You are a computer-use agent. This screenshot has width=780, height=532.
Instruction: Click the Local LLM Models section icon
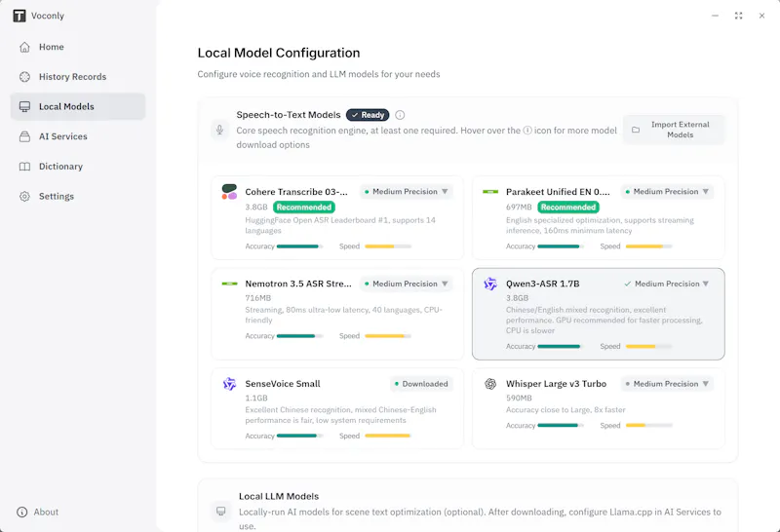[x=221, y=512]
